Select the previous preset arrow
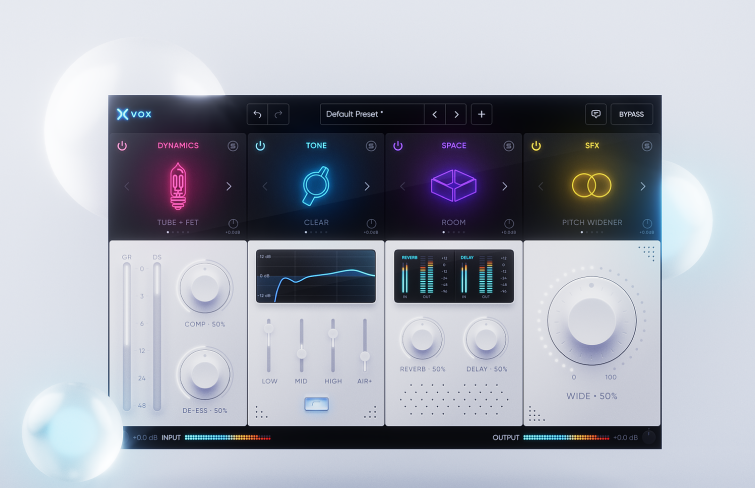755x488 pixels. click(x=434, y=114)
